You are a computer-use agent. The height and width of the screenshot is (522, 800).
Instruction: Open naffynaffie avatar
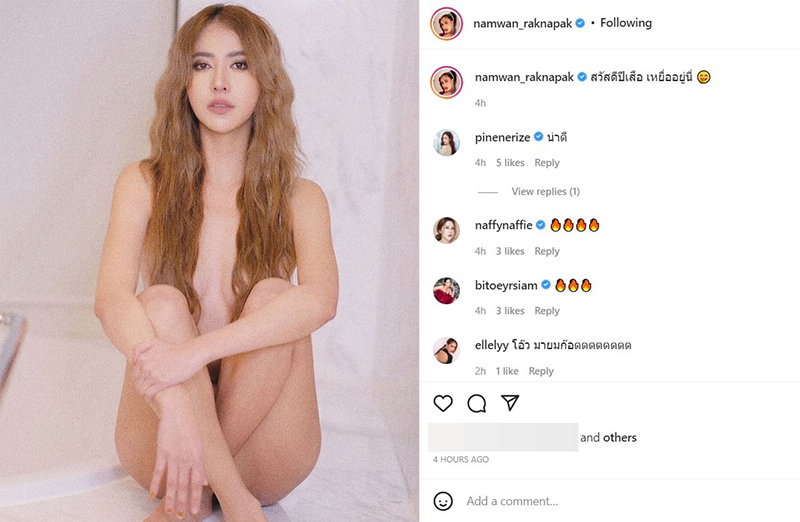446,231
